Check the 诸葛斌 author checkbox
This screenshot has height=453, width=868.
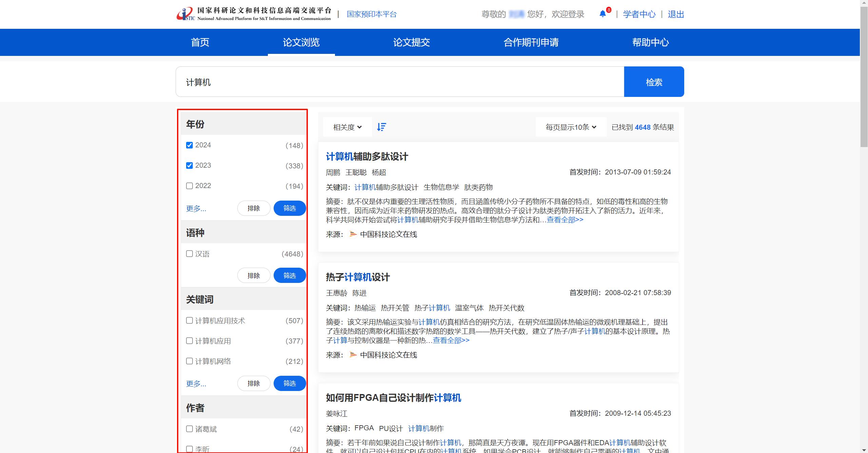tap(190, 429)
